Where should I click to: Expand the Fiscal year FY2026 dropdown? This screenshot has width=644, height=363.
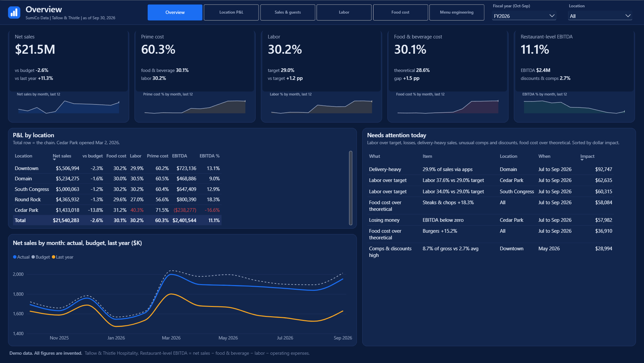(x=524, y=16)
